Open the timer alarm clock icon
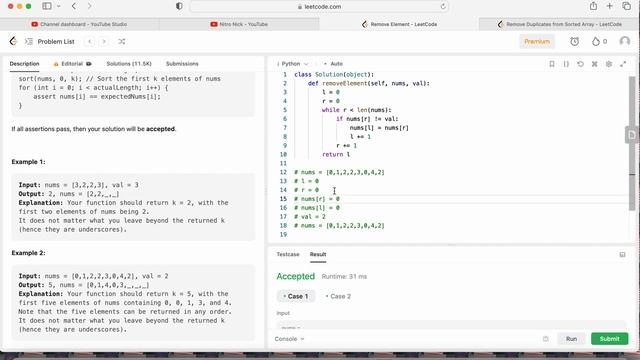 575,41
